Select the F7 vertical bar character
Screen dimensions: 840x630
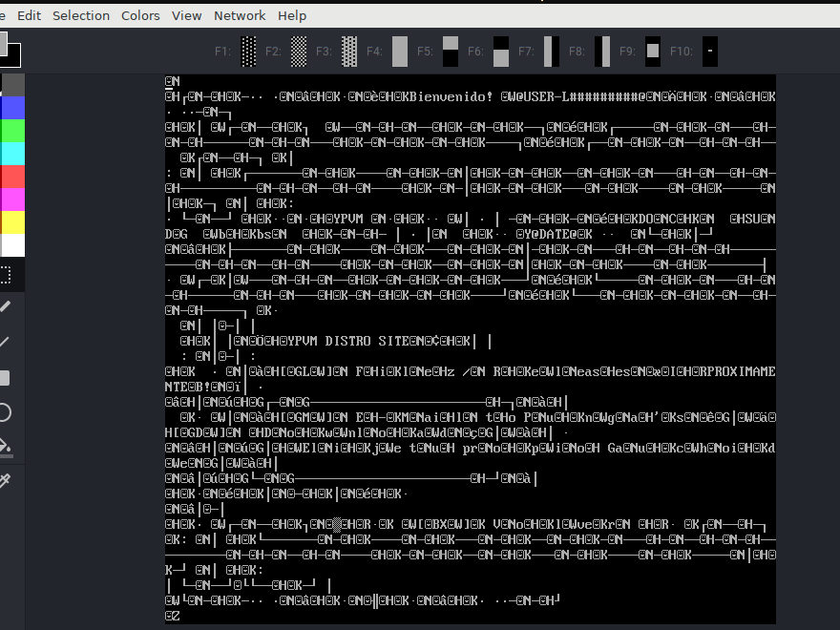click(x=551, y=51)
